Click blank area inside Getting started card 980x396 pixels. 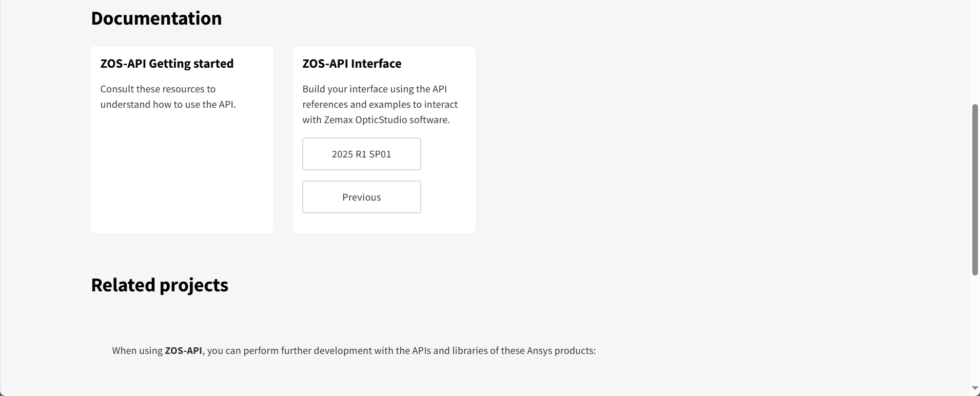(x=182, y=174)
